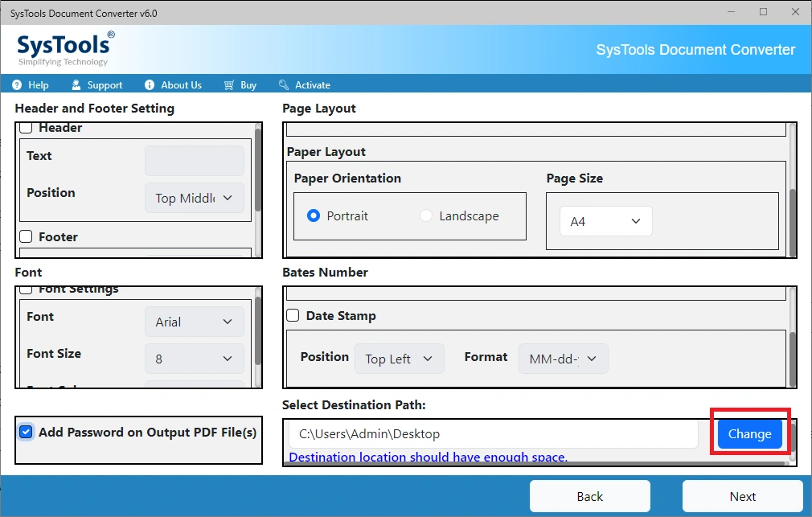Click the Page Layout panel scrollbar
Viewport: 812px width, 517px height.
(x=793, y=223)
